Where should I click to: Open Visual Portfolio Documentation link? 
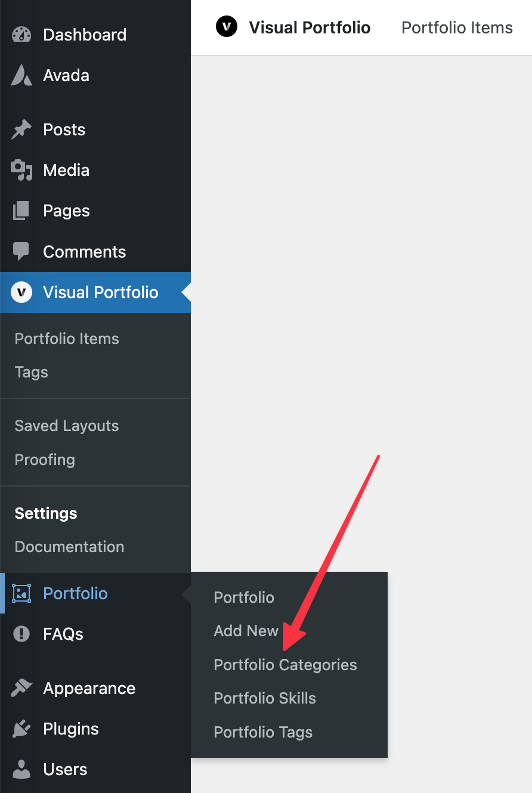pyautogui.click(x=69, y=547)
